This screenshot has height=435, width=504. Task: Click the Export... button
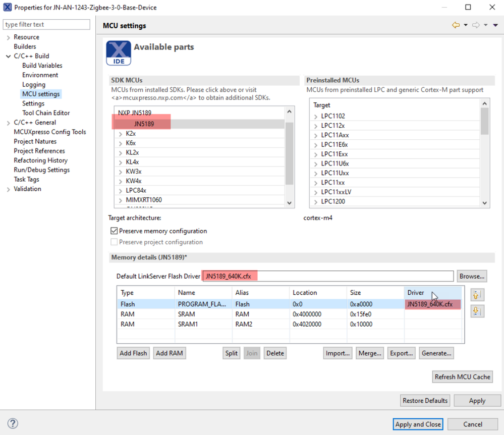click(x=401, y=353)
